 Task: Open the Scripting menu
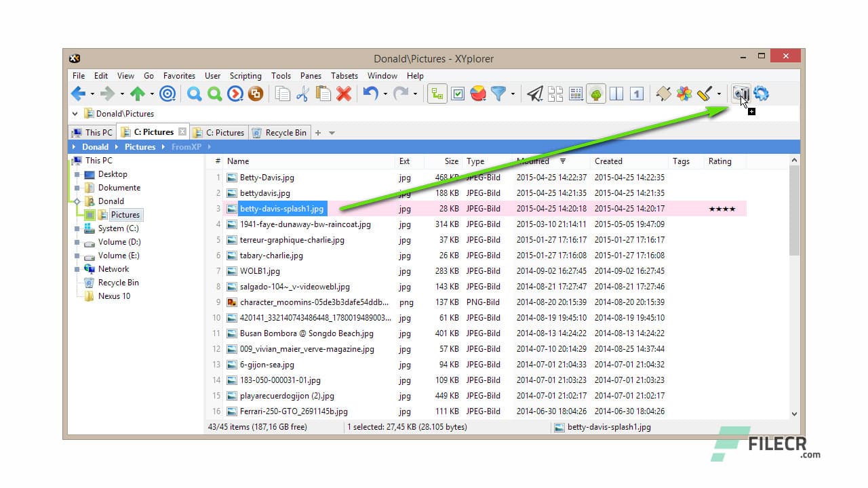(245, 76)
